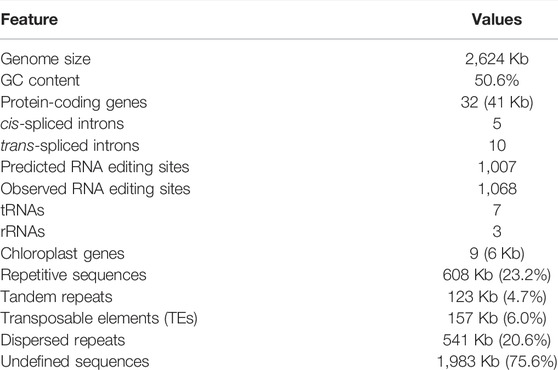Click the 32 (41 Kb) value
The image size is (558, 370).
[x=497, y=102]
